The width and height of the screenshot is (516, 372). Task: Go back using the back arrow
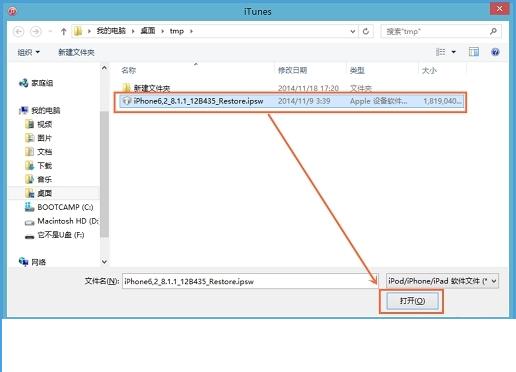coord(19,31)
